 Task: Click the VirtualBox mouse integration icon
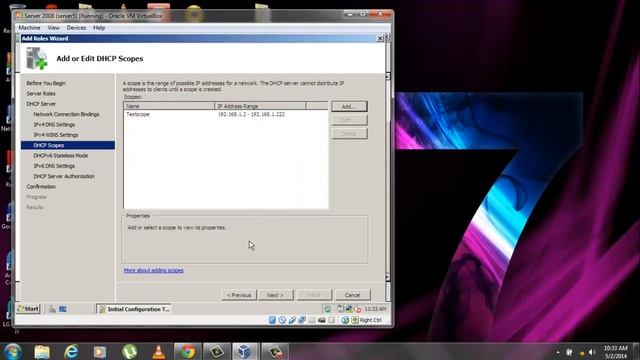[x=345, y=320]
